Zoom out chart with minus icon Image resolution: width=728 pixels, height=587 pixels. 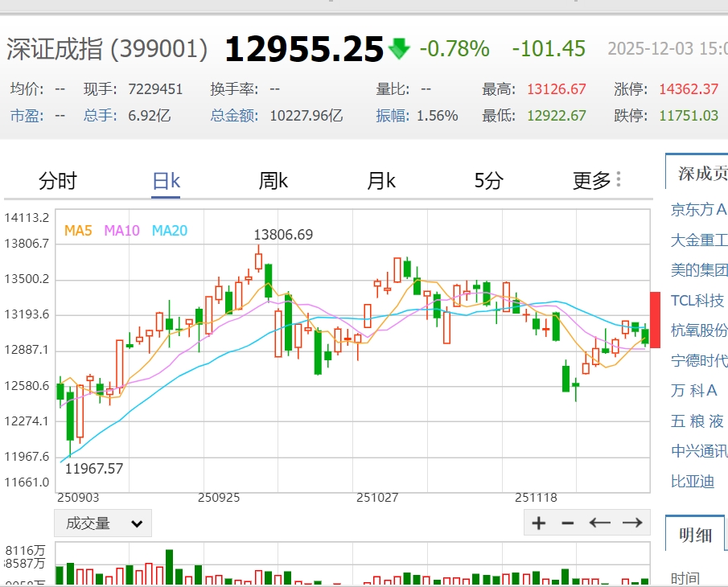tap(568, 523)
